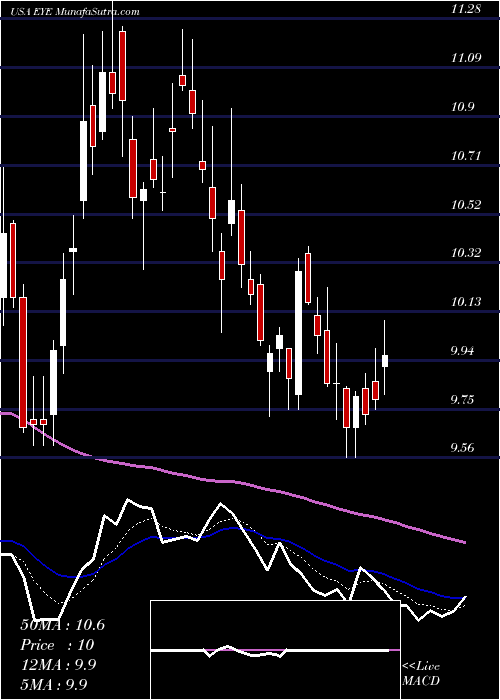Click the 9.94 price axis label
500x700 pixels.
pyautogui.click(x=463, y=351)
